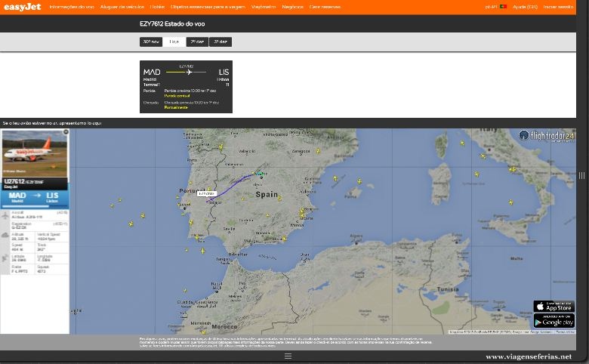The width and height of the screenshot is (589, 364).
Task: Select the plane icon near Marrakesh
Action: [203, 332]
